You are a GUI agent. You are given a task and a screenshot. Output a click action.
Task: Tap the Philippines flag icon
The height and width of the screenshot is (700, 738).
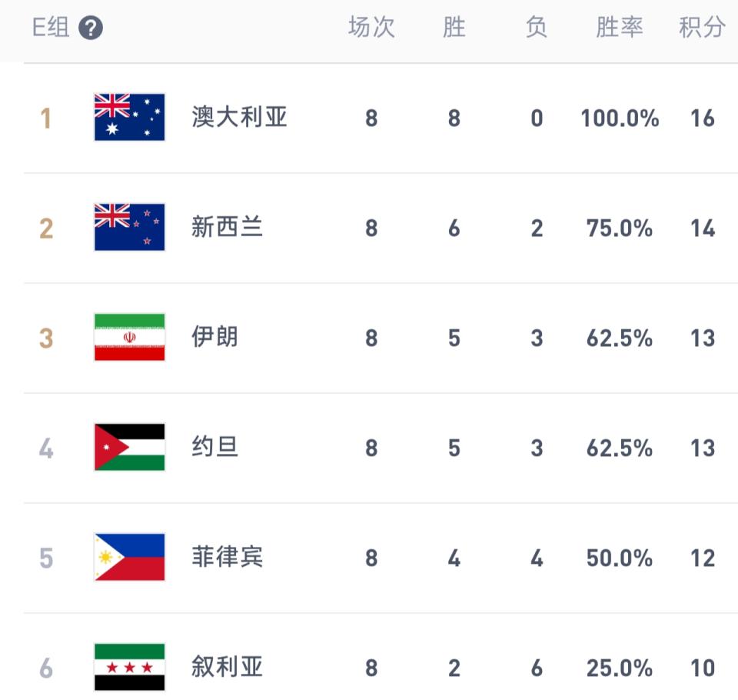point(129,557)
